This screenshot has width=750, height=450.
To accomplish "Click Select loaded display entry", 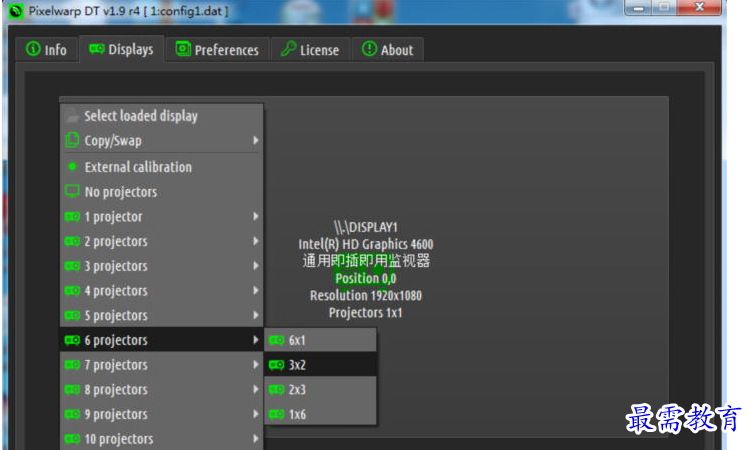I will coord(140,116).
